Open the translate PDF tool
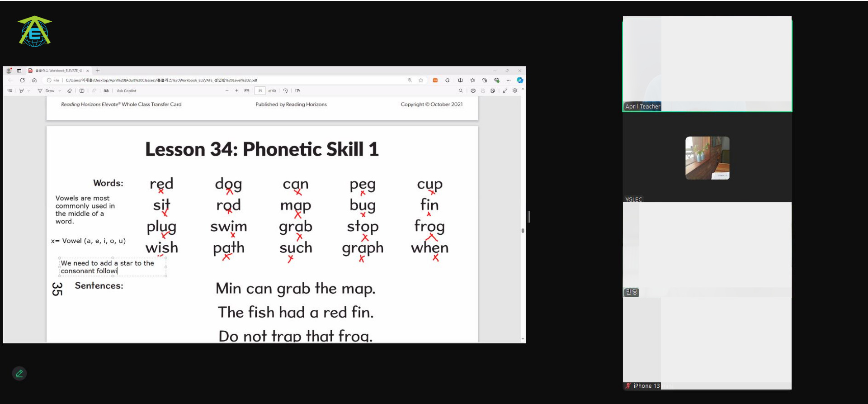 coord(106,90)
